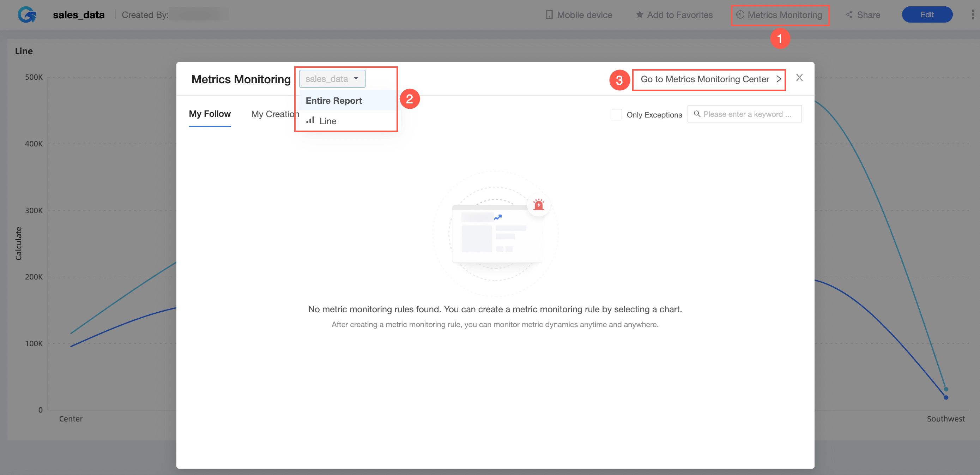Click the Edit button
Screen dimensions: 980x475
[x=927, y=14]
